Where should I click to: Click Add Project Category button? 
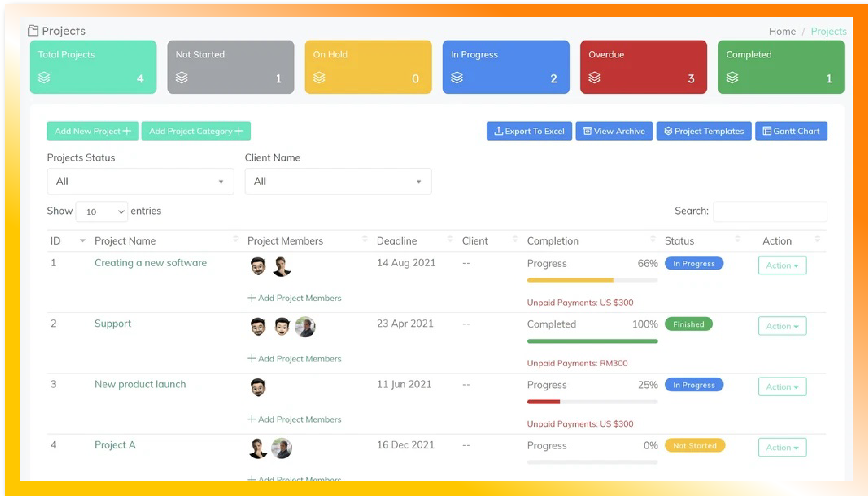[196, 131]
